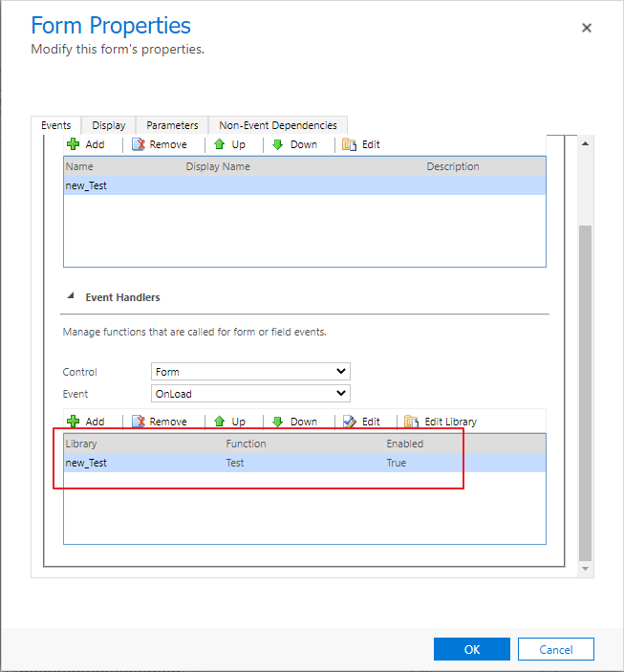Select new_Test row in Form Libraries list
The height and width of the screenshot is (672, 624).
pos(305,185)
